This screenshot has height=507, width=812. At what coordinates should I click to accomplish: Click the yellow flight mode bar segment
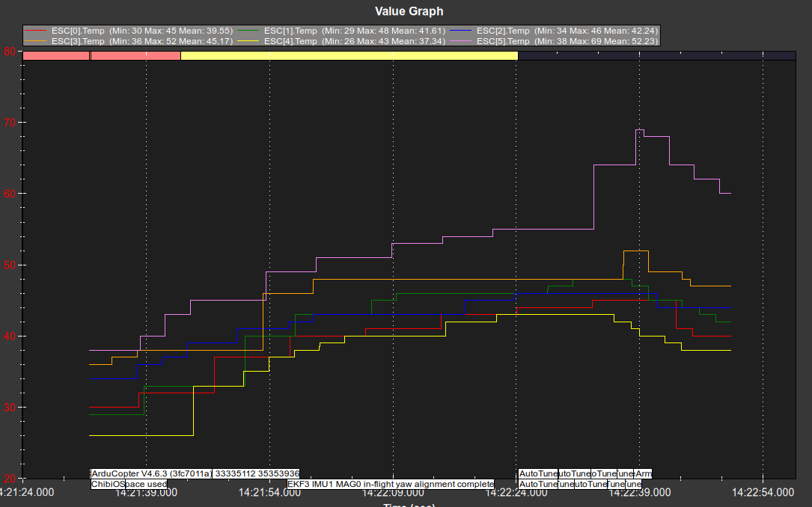pos(349,55)
